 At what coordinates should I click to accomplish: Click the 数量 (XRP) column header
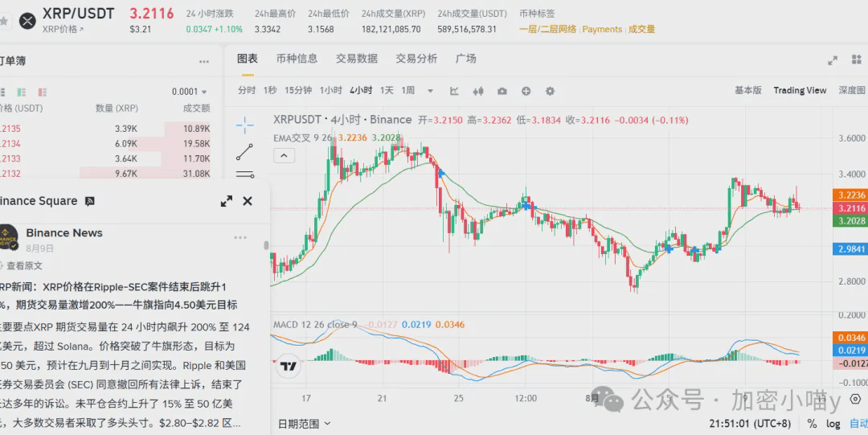click(x=117, y=109)
